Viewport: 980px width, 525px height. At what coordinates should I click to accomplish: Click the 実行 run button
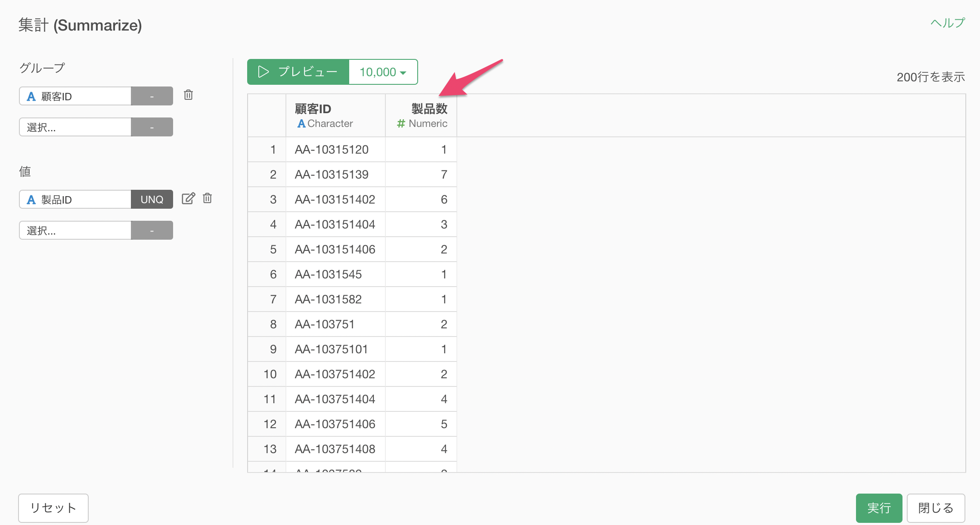(x=879, y=508)
